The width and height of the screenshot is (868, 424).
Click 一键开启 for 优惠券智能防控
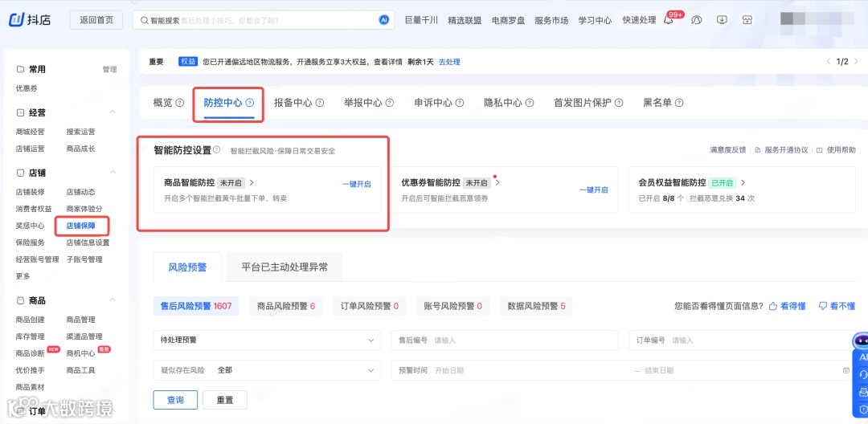(x=593, y=190)
